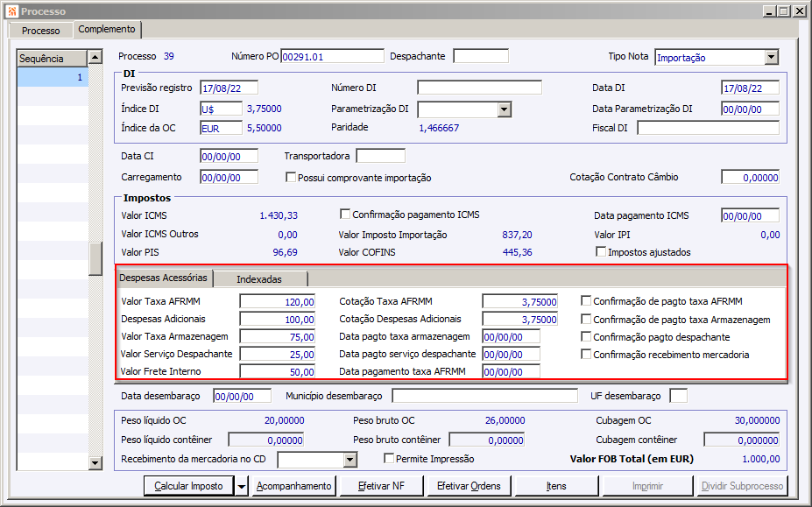Enable Possui comprovante importação checkbox

pyautogui.click(x=291, y=178)
